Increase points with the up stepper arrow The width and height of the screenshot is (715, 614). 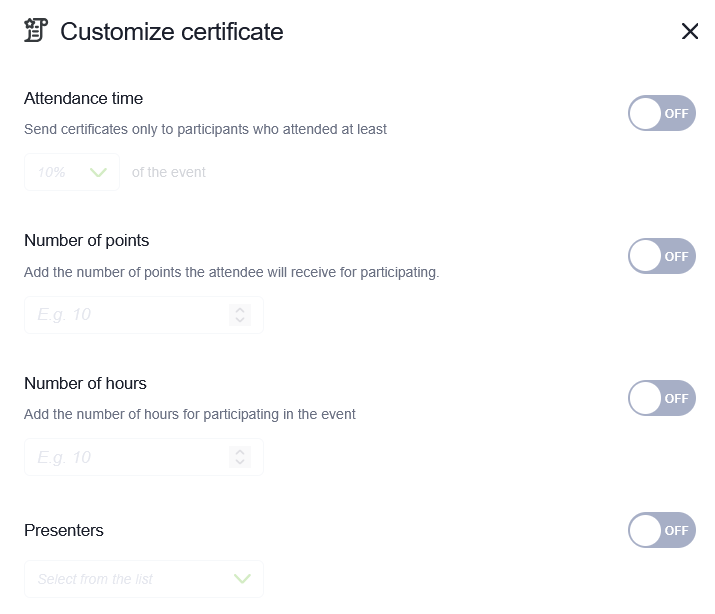pos(240,310)
